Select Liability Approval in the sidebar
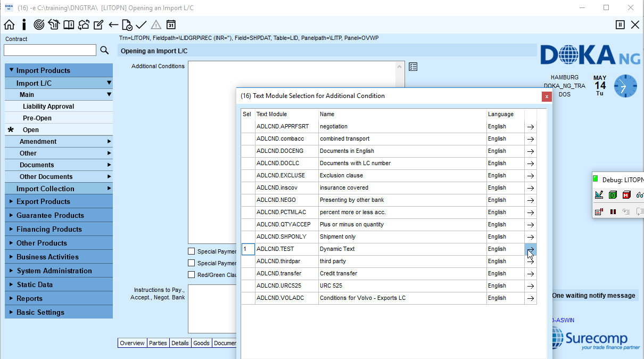Viewport: 644px width, 359px height. click(59, 107)
